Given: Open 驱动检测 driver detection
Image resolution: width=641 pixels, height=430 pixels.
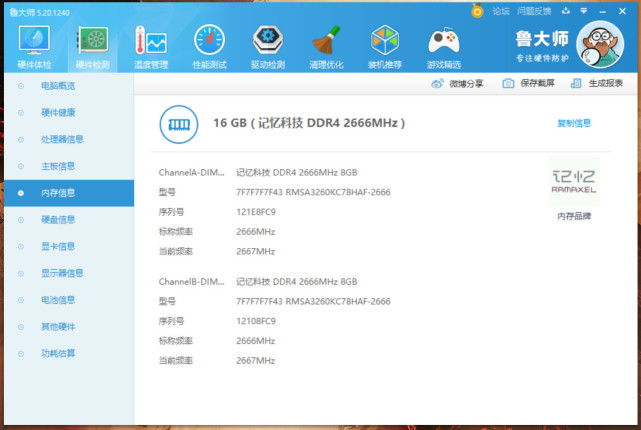Looking at the screenshot, I should [x=268, y=47].
